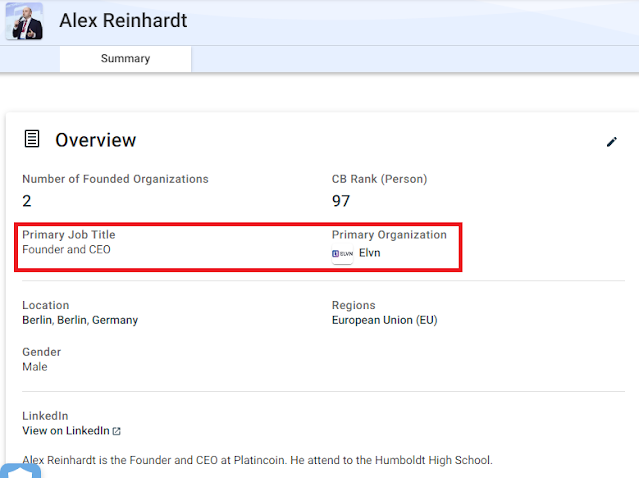Viewport: 639px width, 478px height.
Task: Click the founded organizations count 2
Action: (x=27, y=201)
